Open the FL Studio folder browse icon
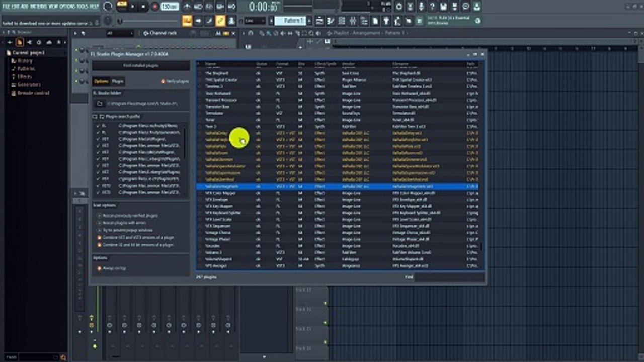Viewport: 644px width, 362px height. click(100, 103)
